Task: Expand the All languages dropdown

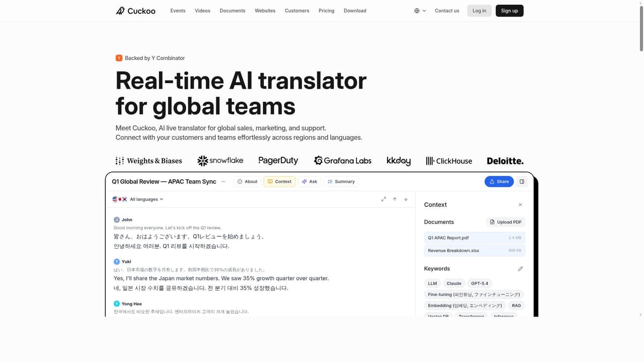Action: click(x=146, y=200)
